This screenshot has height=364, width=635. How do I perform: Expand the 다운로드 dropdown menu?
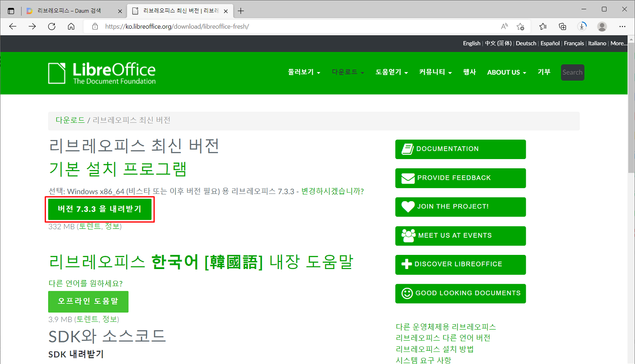(348, 72)
